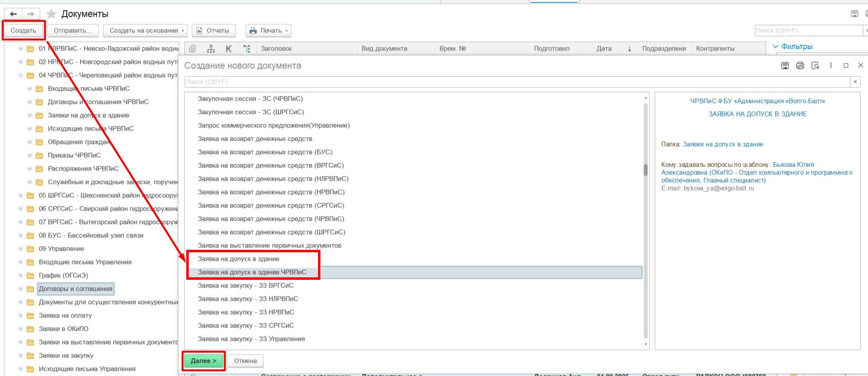Open the three-dot more menu in dialog
868x376 pixels.
831,65
